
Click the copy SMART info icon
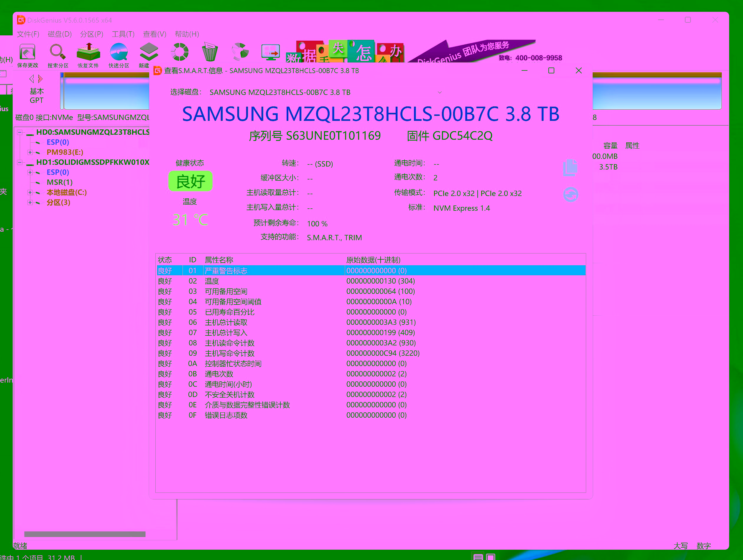pyautogui.click(x=570, y=167)
